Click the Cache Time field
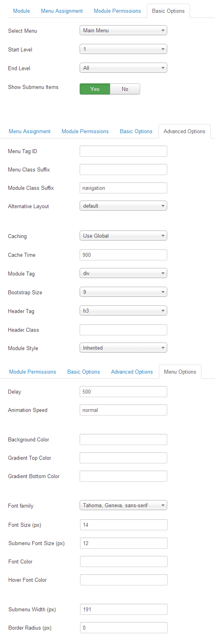The image size is (215, 644). (123, 255)
